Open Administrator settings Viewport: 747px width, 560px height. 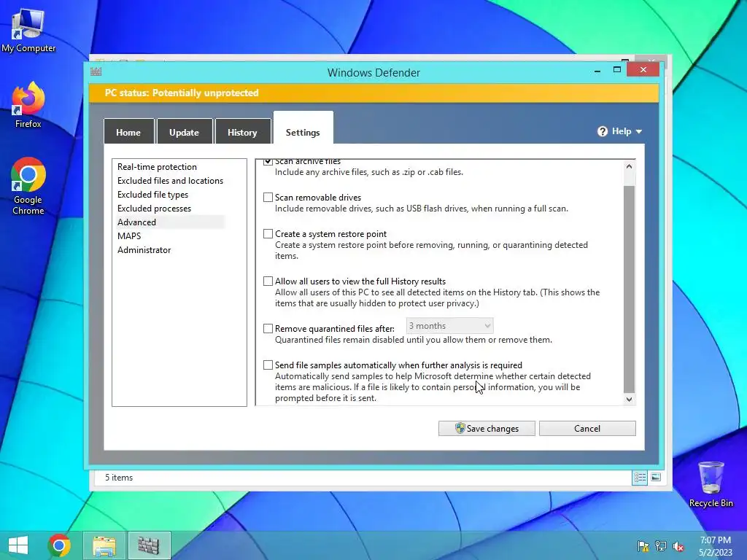click(144, 249)
